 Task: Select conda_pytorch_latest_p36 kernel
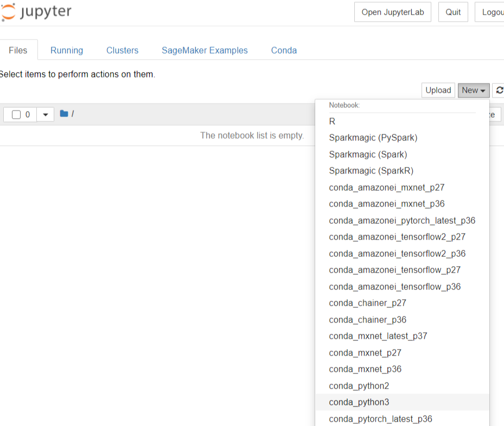(x=402, y=418)
